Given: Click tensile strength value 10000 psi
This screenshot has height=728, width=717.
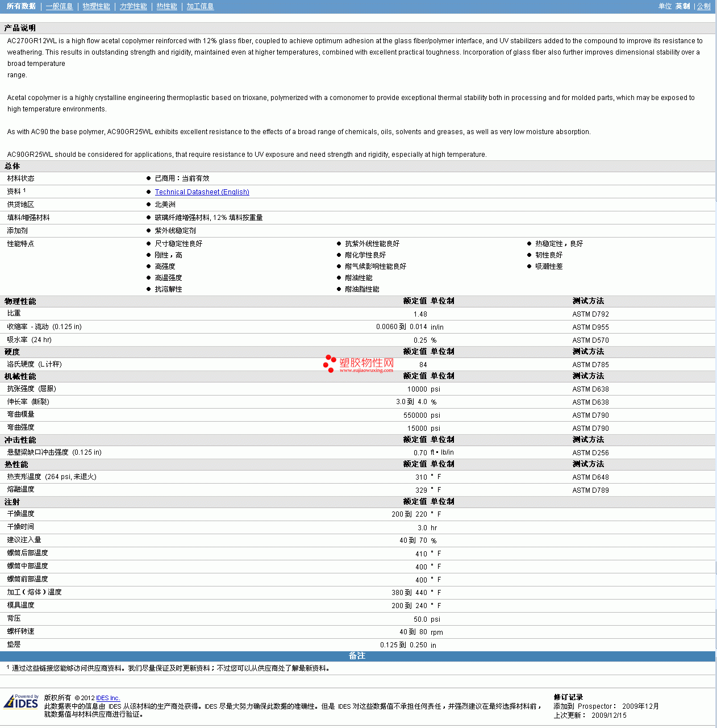Looking at the screenshot, I should (424, 389).
